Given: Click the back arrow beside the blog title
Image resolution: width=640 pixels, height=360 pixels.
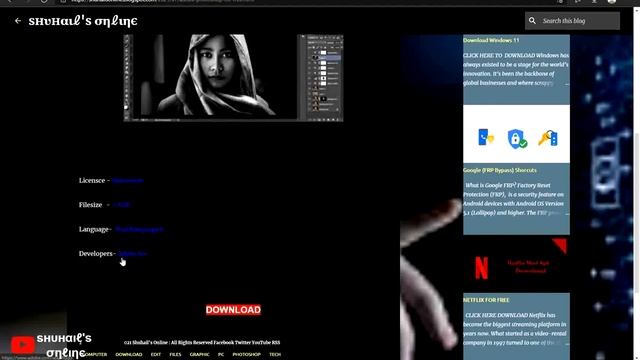Looking at the screenshot, I should (18, 21).
